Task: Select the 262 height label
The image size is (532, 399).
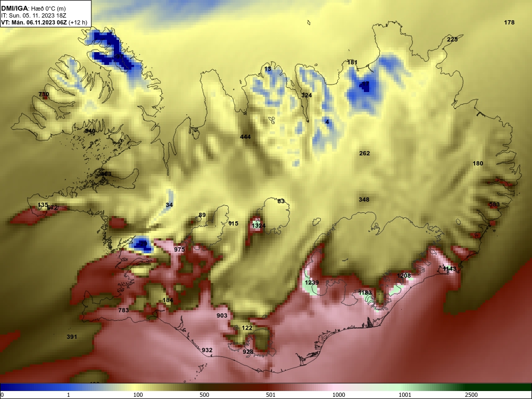Action: tap(364, 153)
